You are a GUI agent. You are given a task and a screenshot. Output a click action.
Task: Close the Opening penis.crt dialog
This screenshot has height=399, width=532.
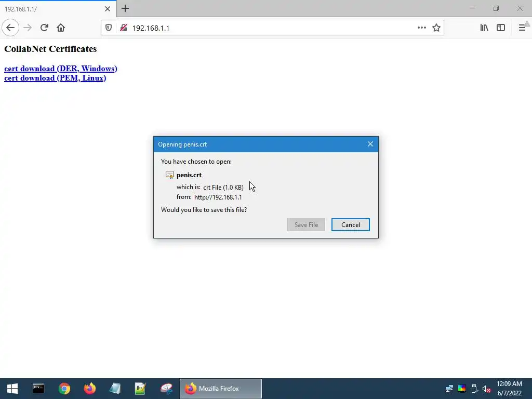[370, 144]
